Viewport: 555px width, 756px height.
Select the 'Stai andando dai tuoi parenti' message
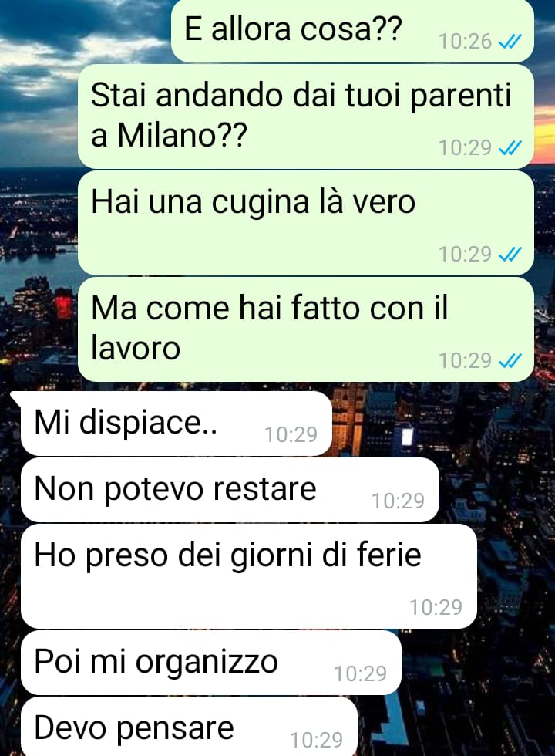[306, 116]
